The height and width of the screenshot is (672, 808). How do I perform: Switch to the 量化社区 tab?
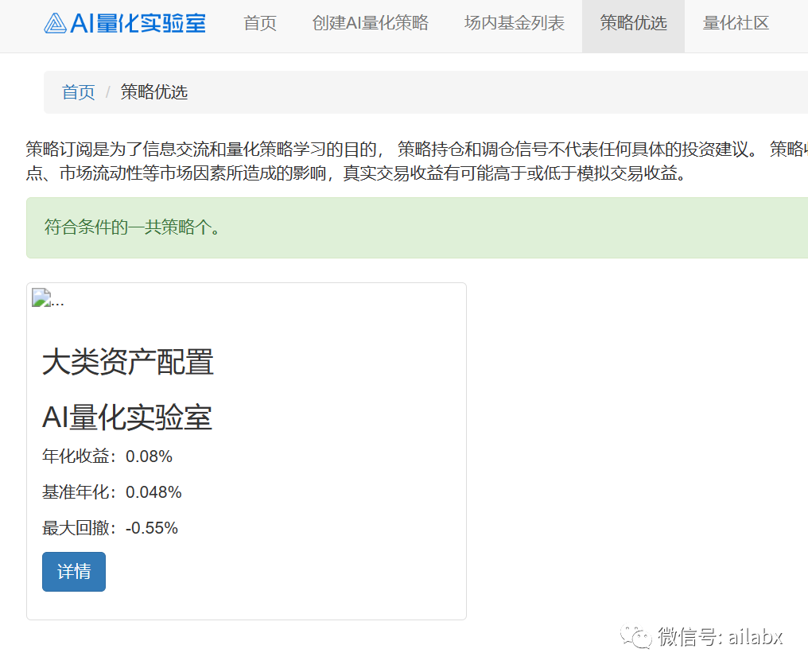[x=735, y=24]
